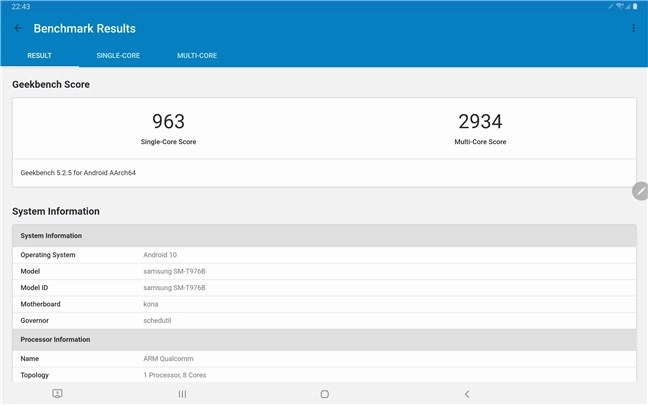Tap the Multi-Core Score label
The image size is (648, 405).
480,142
